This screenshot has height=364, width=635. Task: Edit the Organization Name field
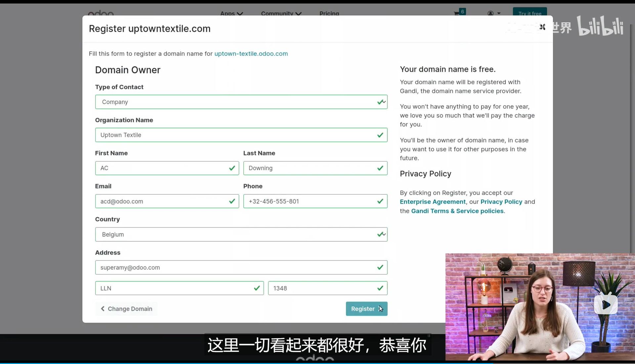pyautogui.click(x=241, y=135)
